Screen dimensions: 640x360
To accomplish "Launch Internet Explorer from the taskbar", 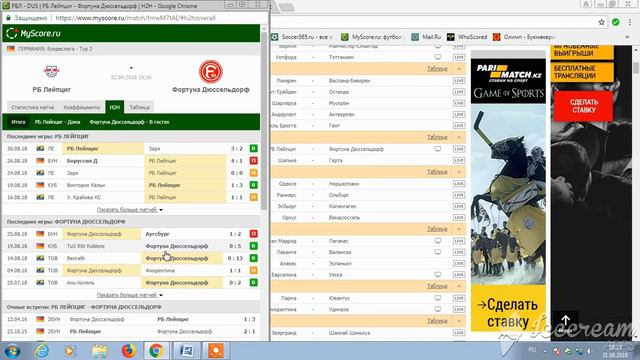I will (42, 351).
